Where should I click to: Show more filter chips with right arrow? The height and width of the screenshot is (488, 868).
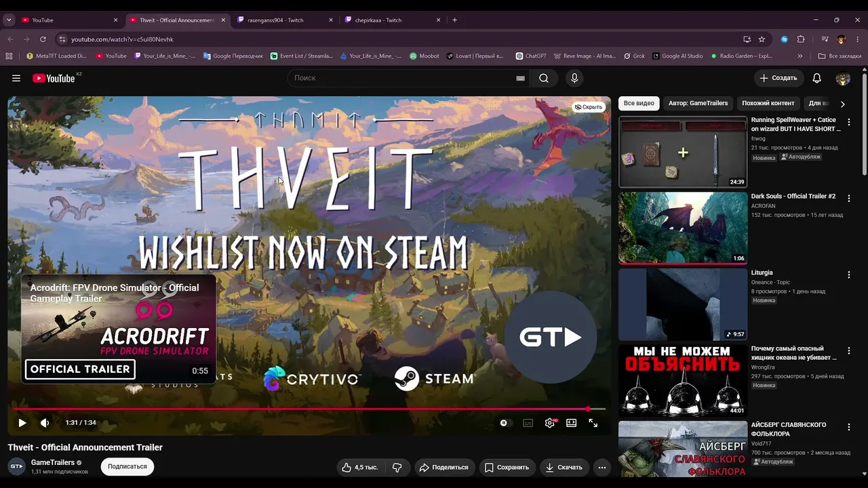843,104
